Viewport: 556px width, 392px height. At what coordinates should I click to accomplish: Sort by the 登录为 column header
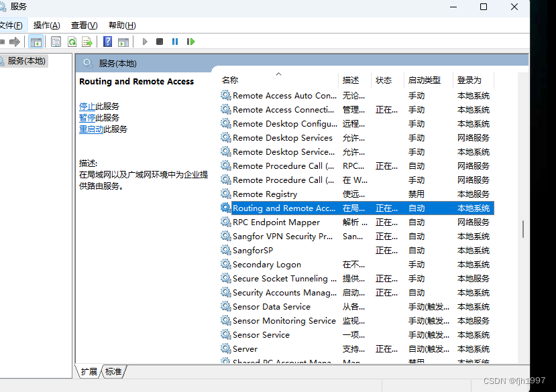pyautogui.click(x=474, y=80)
